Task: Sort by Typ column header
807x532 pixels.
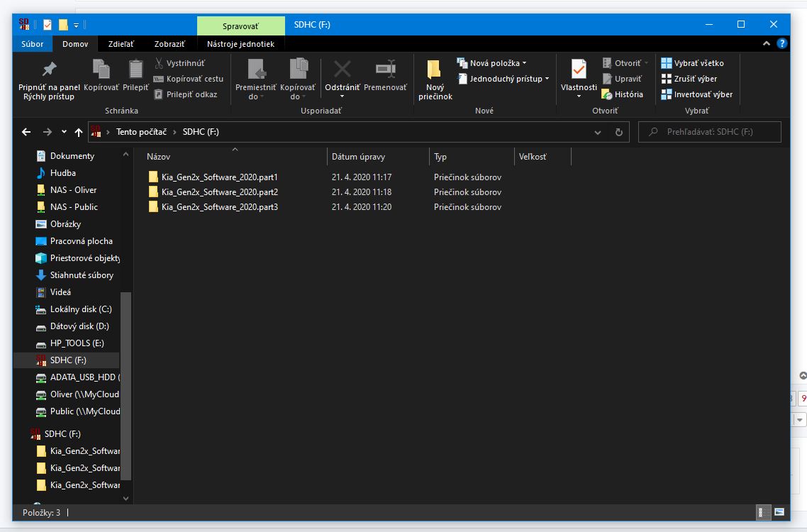Action: point(472,157)
